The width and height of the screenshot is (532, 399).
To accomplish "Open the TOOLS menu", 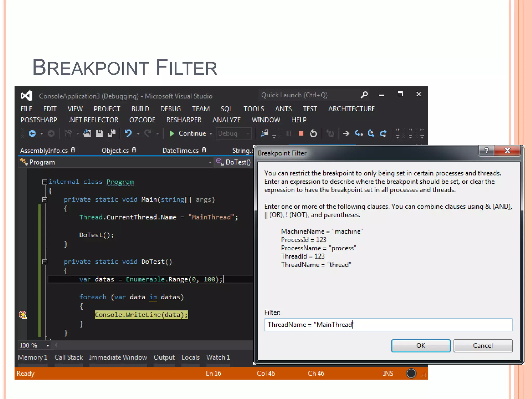I will pos(254,109).
